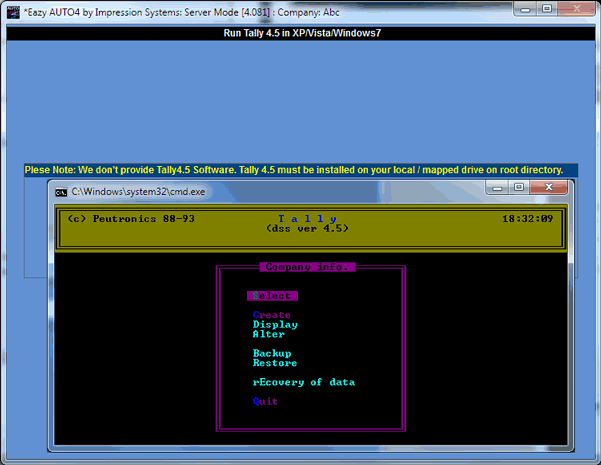This screenshot has height=465, width=601.
Task: Open the Display company option
Action: [x=275, y=325]
